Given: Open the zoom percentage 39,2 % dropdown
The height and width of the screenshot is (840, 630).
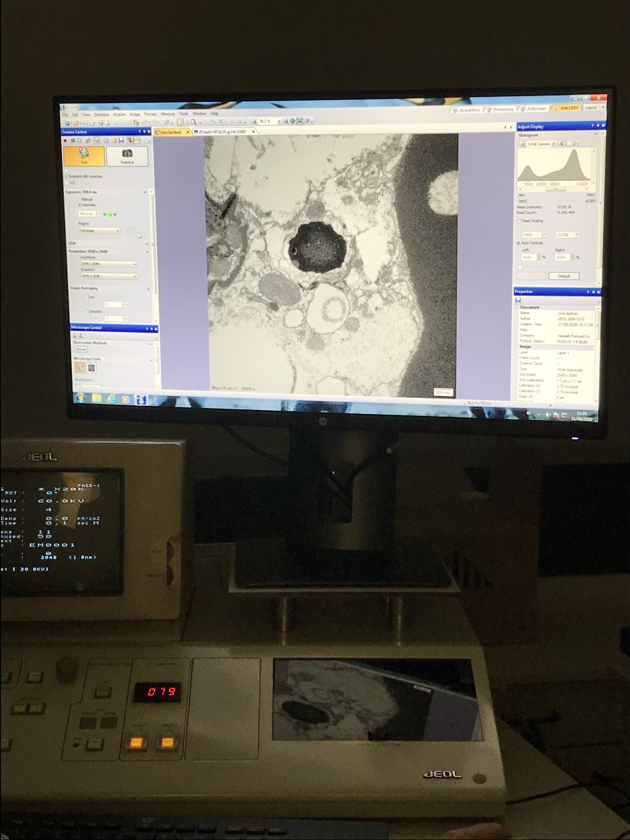Looking at the screenshot, I should click(279, 121).
